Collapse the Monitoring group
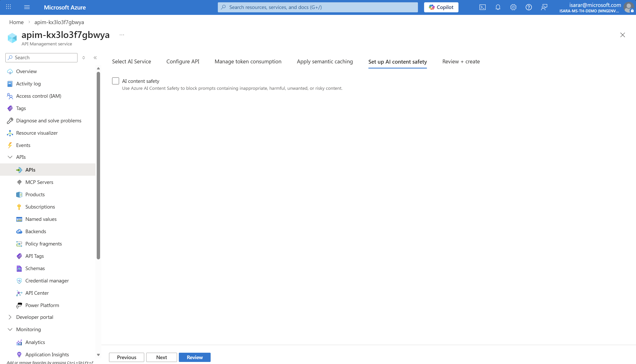The height and width of the screenshot is (364, 636). point(10,329)
